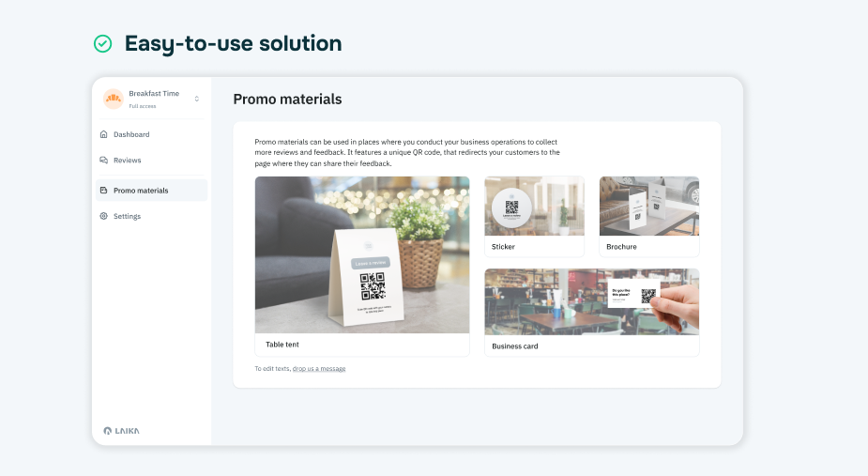Open the Table tent image
Screen dimensions: 868x476
pos(362,255)
